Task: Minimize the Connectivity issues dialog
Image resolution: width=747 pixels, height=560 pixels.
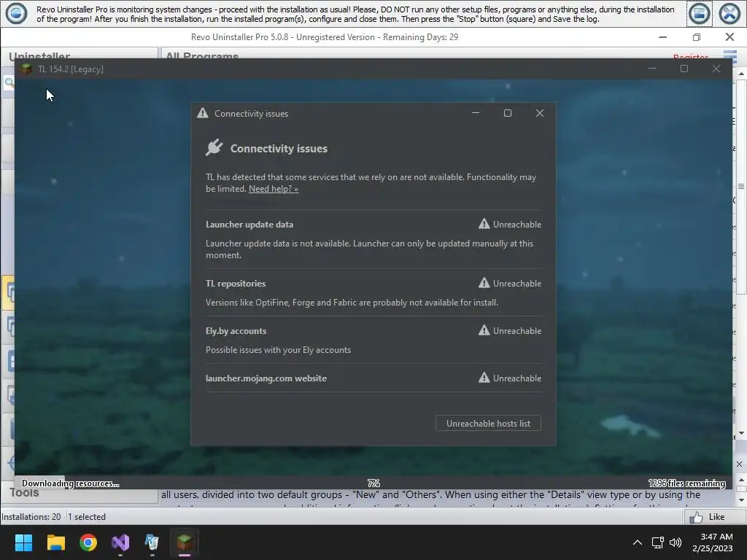Action: coord(476,113)
